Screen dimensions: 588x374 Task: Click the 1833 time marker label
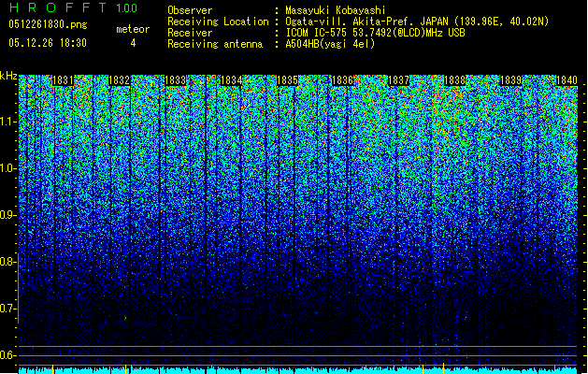point(175,80)
